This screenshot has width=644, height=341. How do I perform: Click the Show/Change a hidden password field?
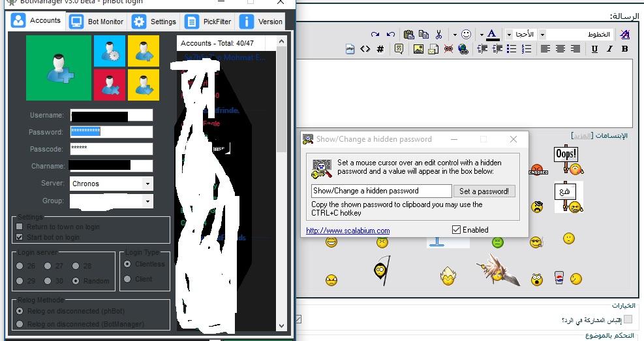(382, 191)
